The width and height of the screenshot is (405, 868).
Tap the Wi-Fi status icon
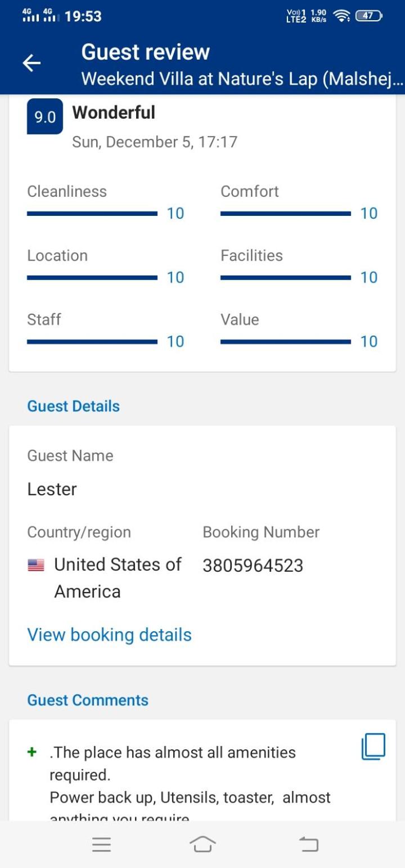[x=341, y=16]
